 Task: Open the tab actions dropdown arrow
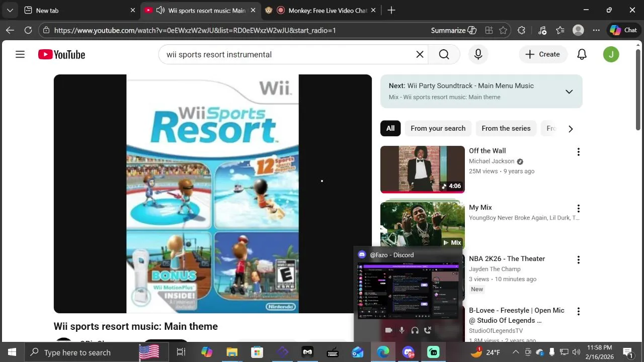pos(10,10)
